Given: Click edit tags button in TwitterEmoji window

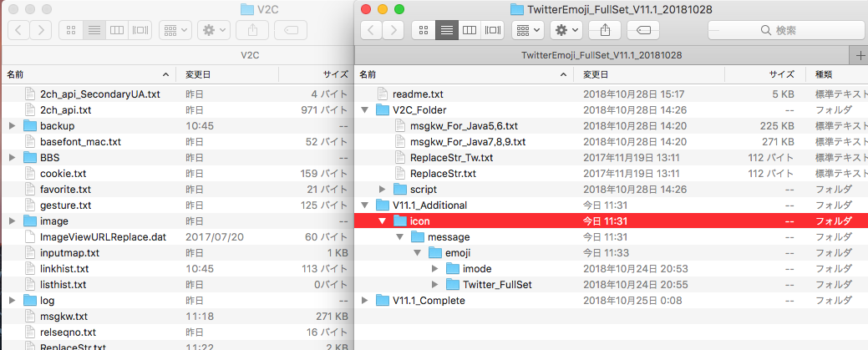Looking at the screenshot, I should [x=642, y=30].
